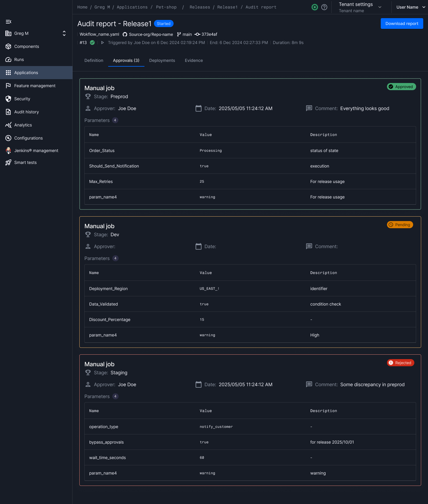The image size is (428, 504).
Task: Click Order_Status parameter row
Action: click(250, 151)
